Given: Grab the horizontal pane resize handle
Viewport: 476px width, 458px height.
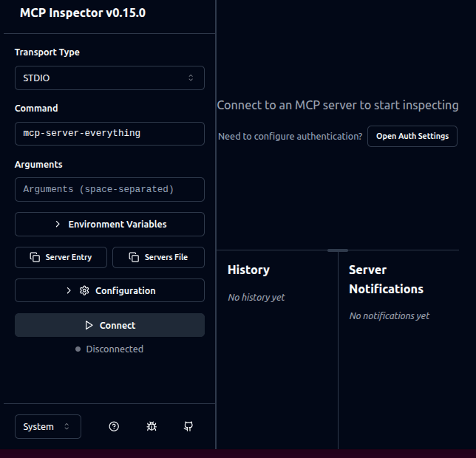Looking at the screenshot, I should [x=337, y=250].
